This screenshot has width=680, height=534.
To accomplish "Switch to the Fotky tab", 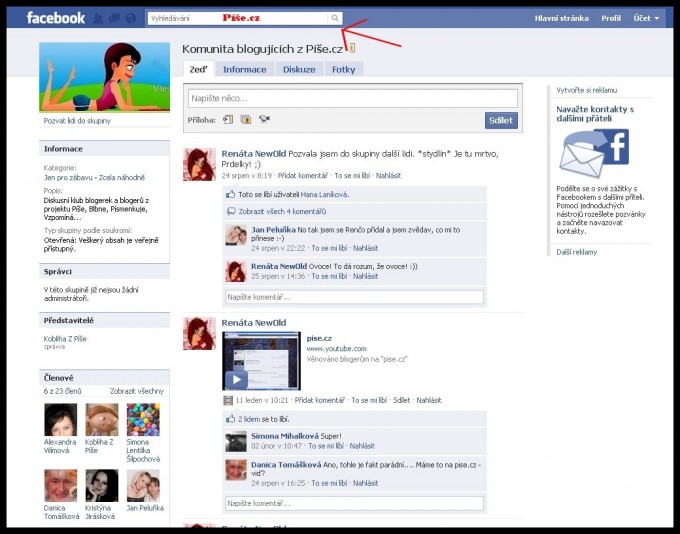I will [x=343, y=69].
